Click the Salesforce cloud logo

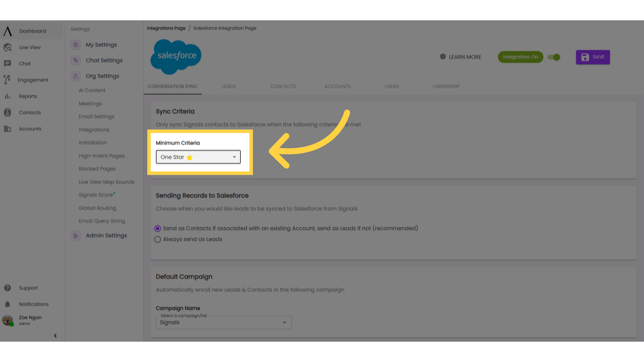176,57
